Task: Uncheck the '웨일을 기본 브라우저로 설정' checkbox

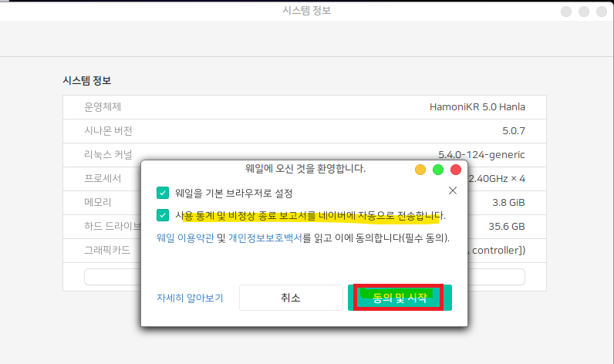Action: 163,193
